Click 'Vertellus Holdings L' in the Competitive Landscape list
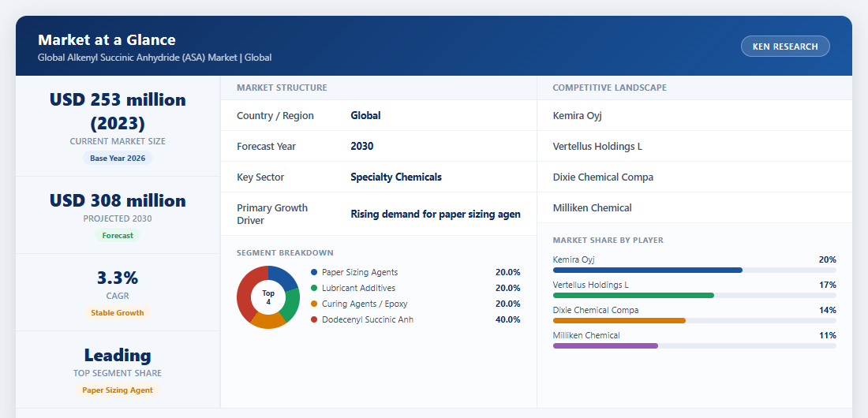Image resolution: width=868 pixels, height=418 pixels. coord(597,146)
